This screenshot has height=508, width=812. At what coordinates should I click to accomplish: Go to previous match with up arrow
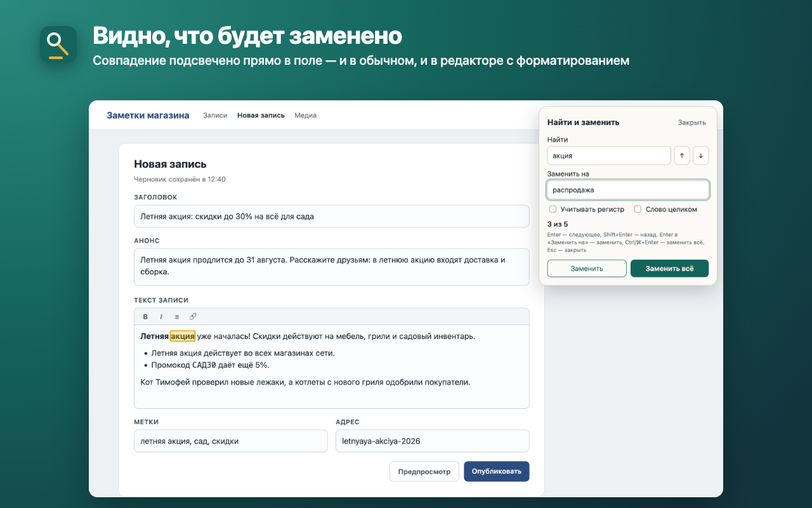click(x=682, y=156)
